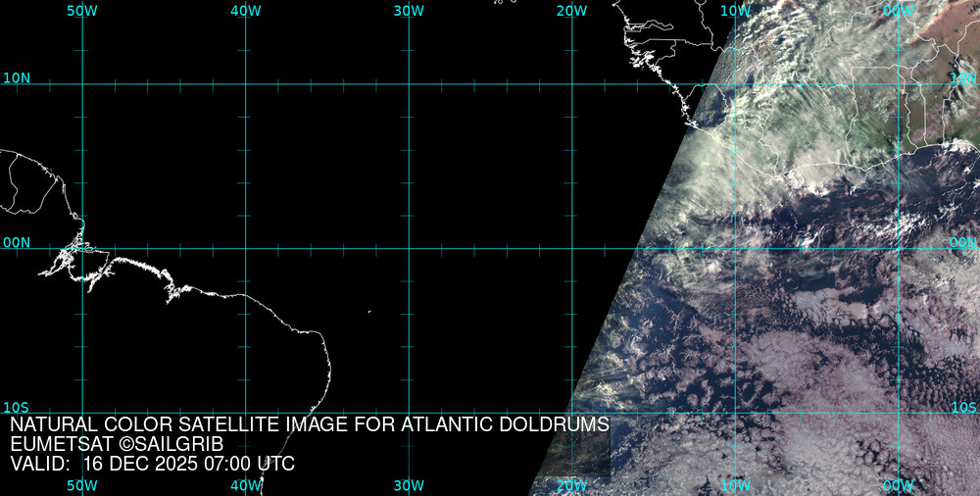Click the grid intersection of 10N and 40W

[x=245, y=84]
